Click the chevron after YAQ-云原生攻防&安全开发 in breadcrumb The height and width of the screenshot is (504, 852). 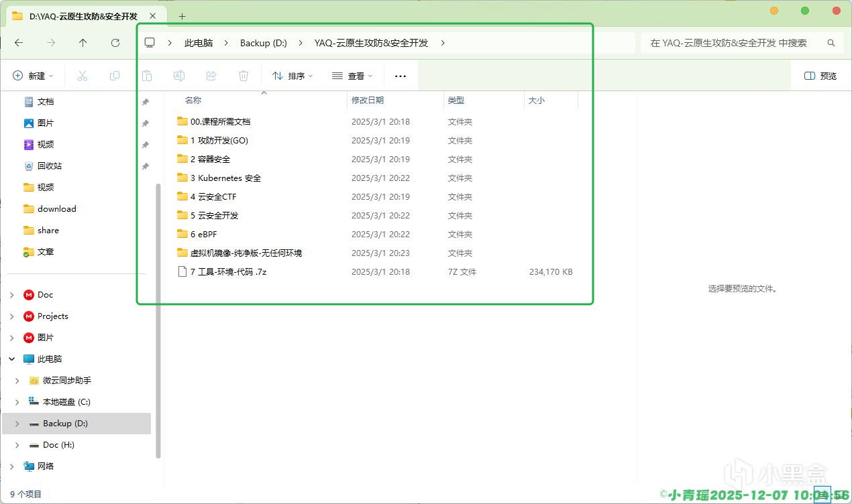pos(443,42)
